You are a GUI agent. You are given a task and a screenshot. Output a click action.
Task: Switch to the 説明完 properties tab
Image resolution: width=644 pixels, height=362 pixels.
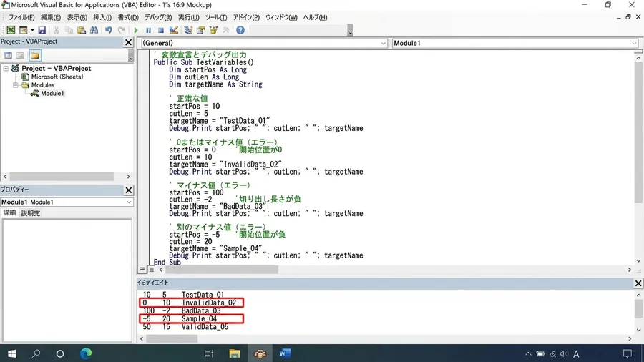[30, 213]
